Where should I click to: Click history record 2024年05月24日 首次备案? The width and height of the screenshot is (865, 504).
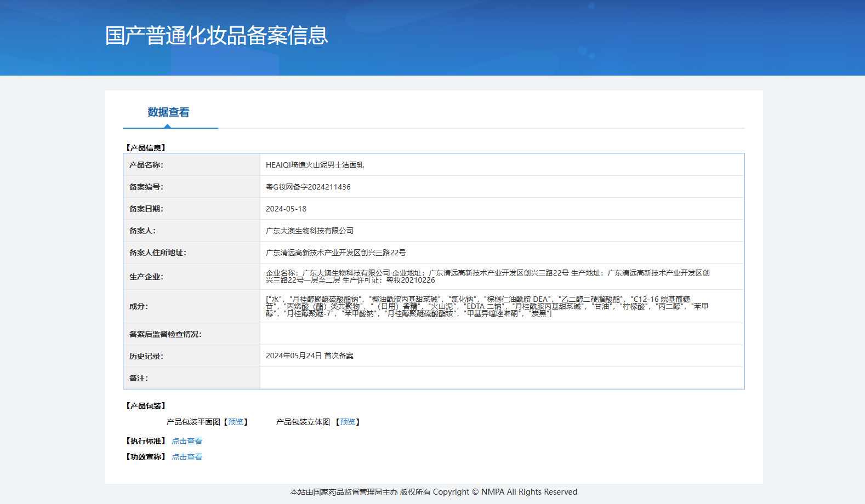pos(310,356)
